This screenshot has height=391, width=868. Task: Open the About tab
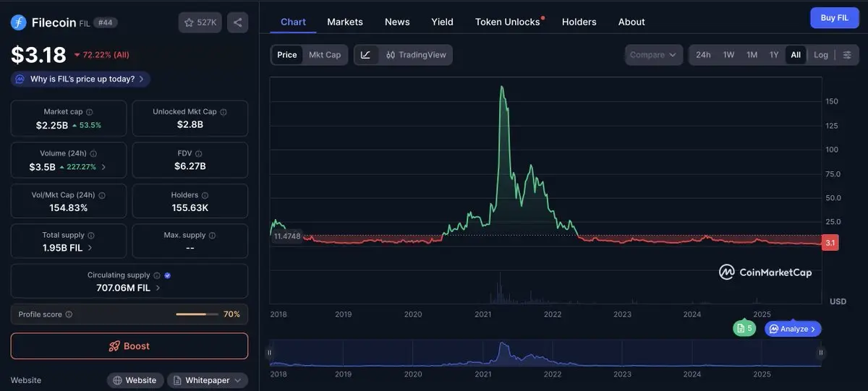(631, 22)
